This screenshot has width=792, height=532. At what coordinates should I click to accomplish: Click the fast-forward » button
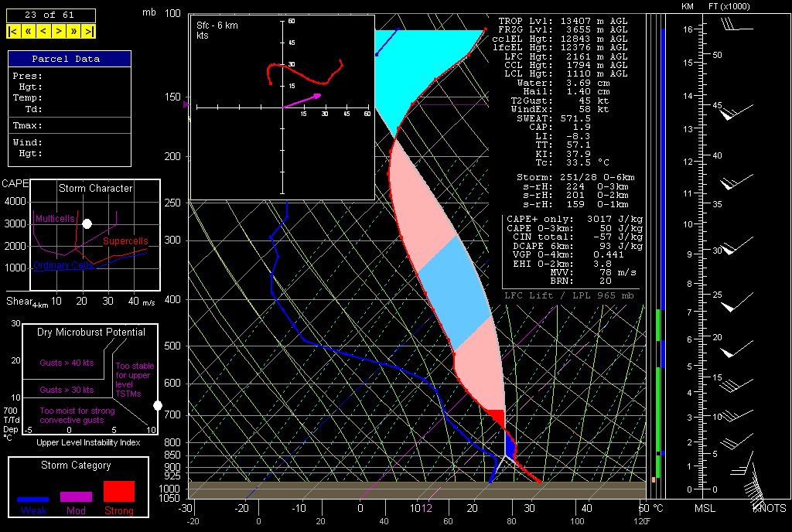73,31
